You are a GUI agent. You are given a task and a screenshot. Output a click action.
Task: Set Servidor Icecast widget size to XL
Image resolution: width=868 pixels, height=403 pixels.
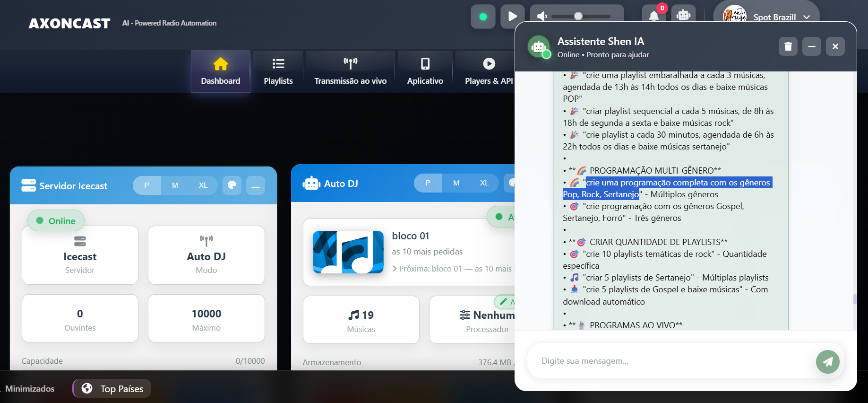203,185
